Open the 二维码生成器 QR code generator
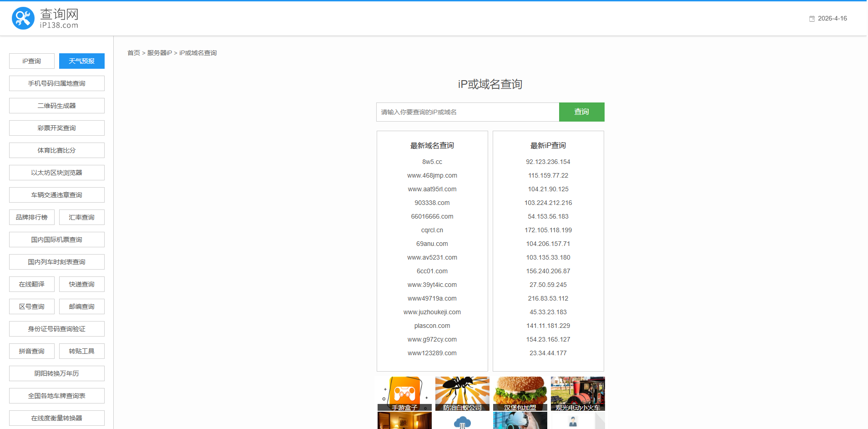This screenshot has height=429, width=868. [56, 106]
